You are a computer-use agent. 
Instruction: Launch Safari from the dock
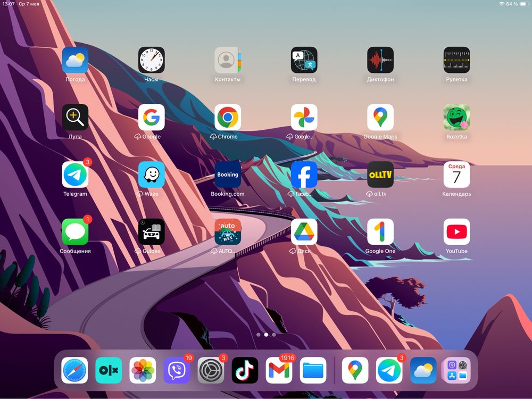tap(74, 370)
